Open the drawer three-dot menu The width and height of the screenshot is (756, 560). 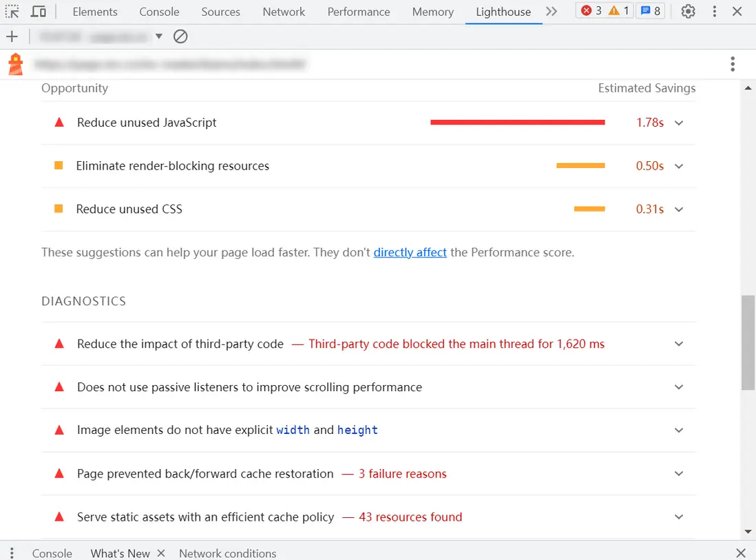12,553
